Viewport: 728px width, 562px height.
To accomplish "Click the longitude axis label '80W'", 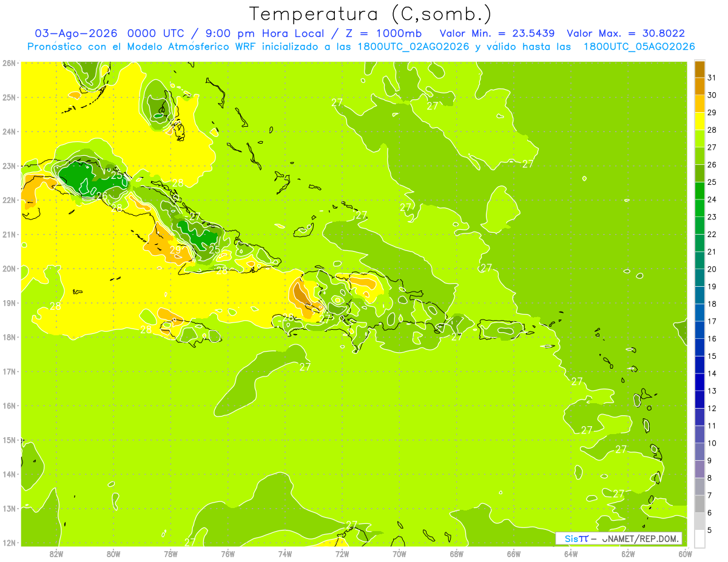I will coord(113,554).
